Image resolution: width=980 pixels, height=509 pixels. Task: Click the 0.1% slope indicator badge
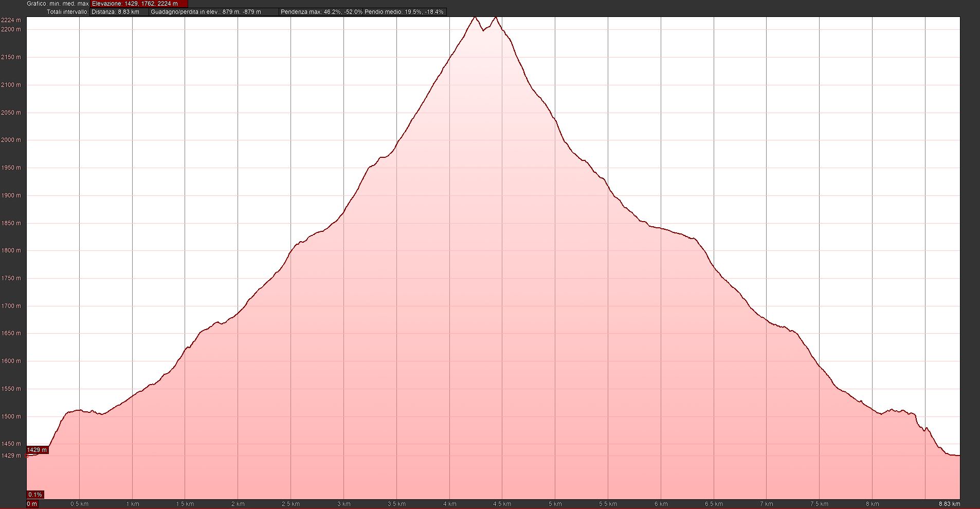(35, 495)
